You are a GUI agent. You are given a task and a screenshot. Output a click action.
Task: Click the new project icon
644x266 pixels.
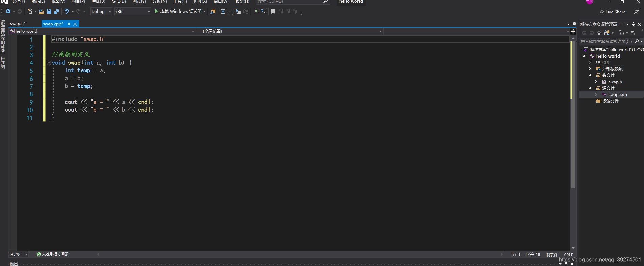click(x=30, y=12)
